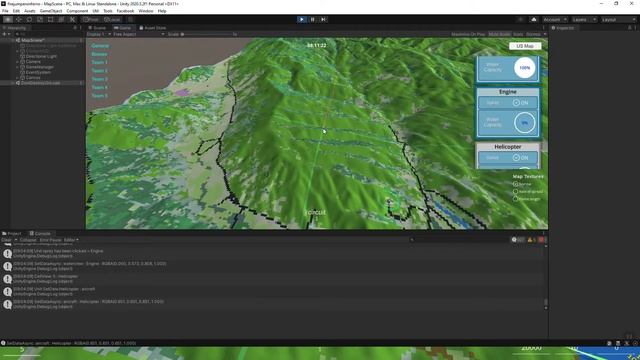This screenshot has width=640, height=360.
Task: Switch to the Project tab
Action: (x=11, y=233)
